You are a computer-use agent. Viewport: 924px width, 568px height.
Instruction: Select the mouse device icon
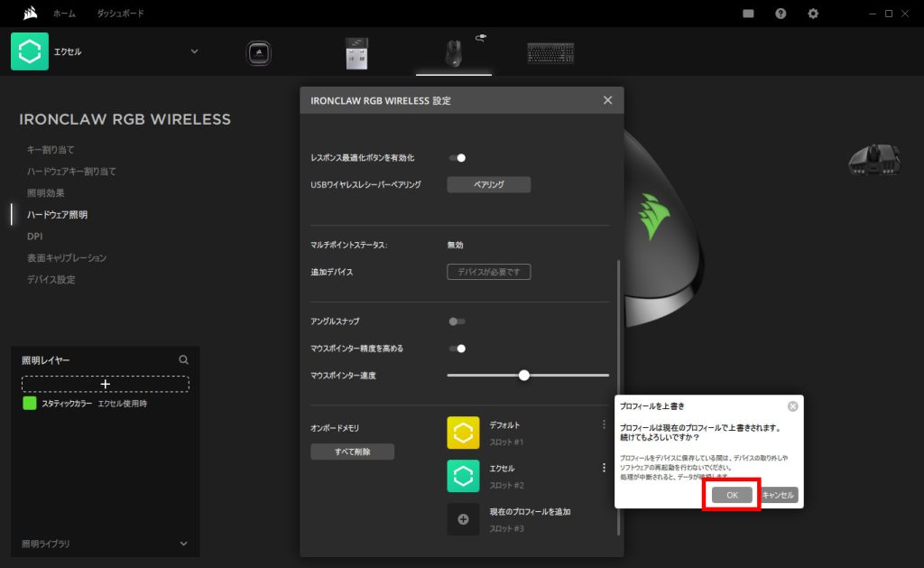453,53
